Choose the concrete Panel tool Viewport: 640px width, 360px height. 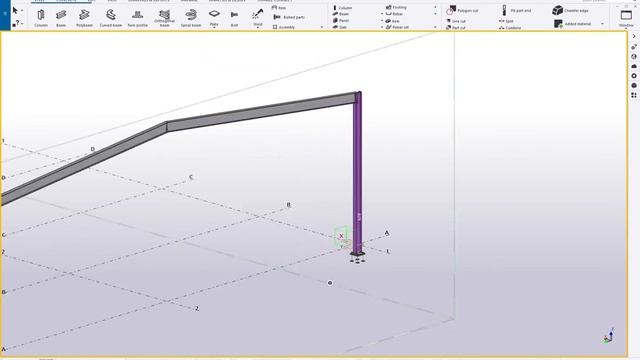click(341, 20)
